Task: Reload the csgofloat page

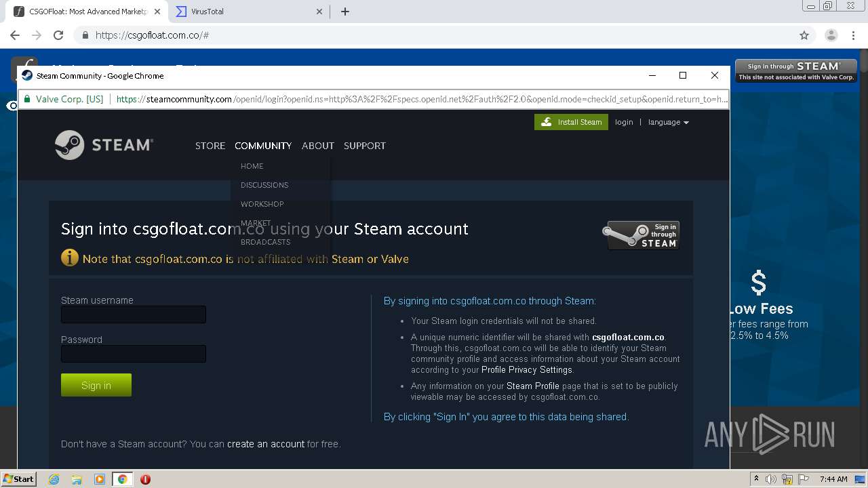Action: pyautogui.click(x=58, y=35)
